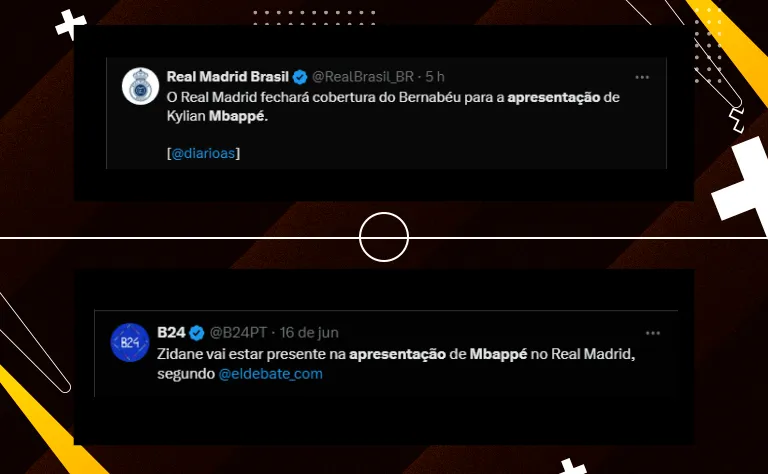Click the Real Madrid Brasil account name
The width and height of the screenshot is (768, 474).
[228, 77]
